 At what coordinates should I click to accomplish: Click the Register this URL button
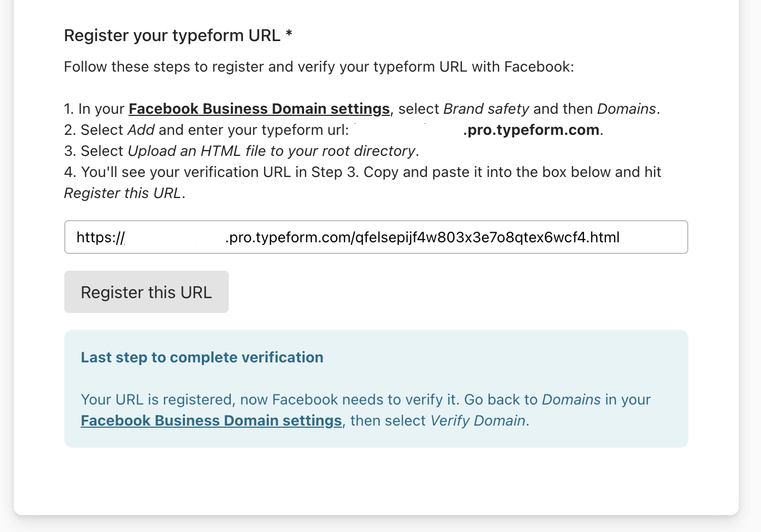tap(147, 292)
